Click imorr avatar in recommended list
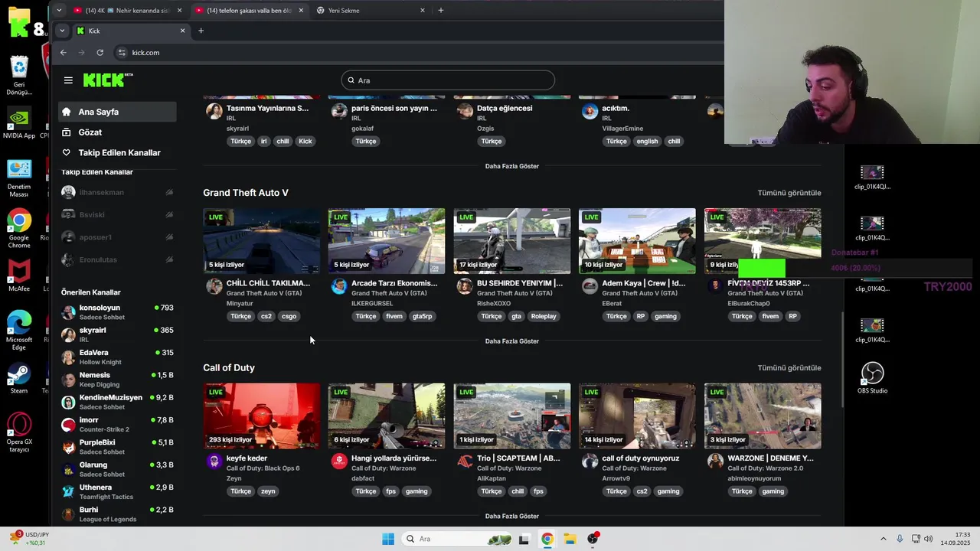 (x=68, y=425)
